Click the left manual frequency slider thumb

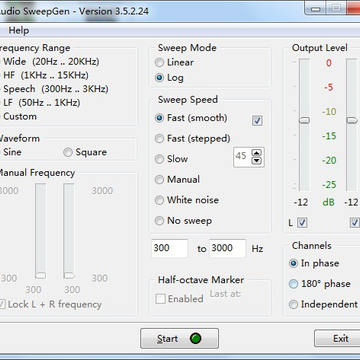(x=41, y=275)
